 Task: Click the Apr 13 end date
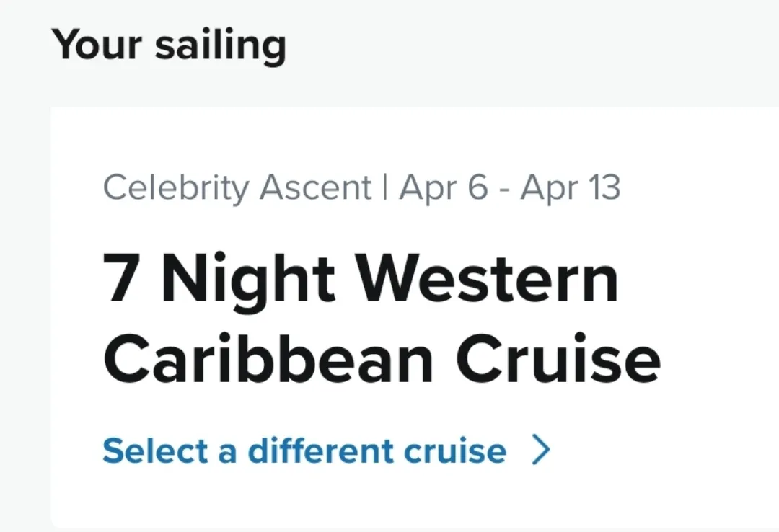(570, 188)
